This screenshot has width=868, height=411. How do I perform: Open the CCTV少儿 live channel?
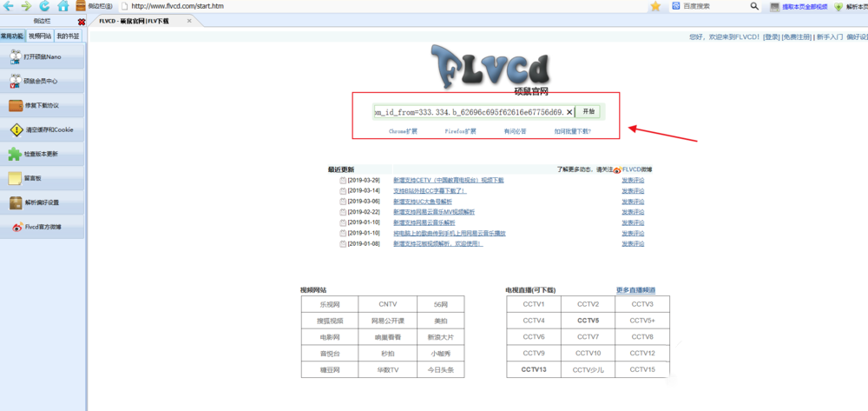coord(588,370)
